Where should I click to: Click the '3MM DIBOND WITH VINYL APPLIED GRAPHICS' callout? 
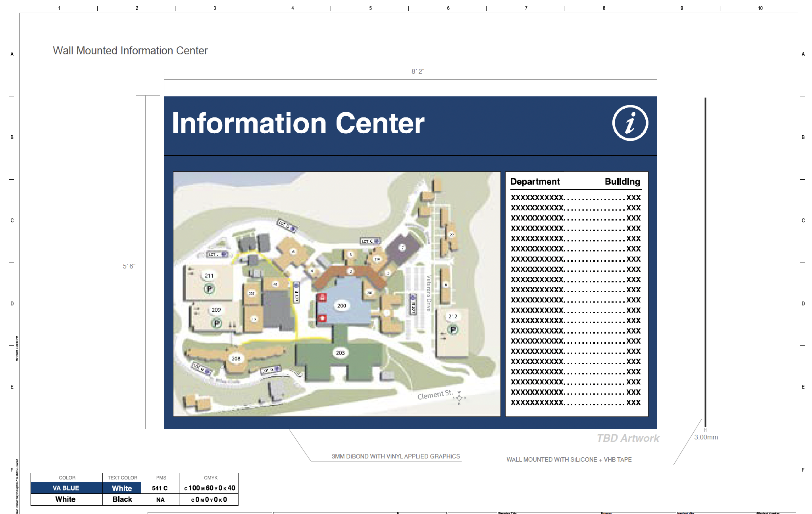396,456
